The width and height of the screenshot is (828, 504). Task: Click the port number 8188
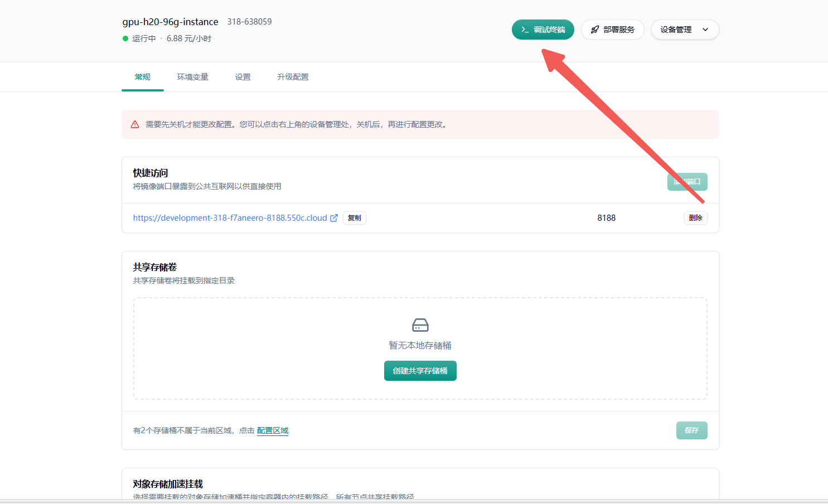(606, 218)
